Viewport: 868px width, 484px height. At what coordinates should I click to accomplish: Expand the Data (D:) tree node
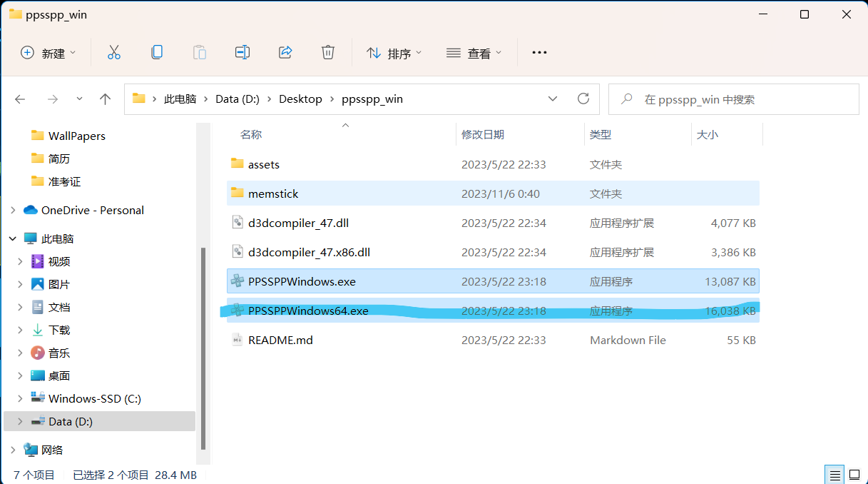[x=20, y=421]
